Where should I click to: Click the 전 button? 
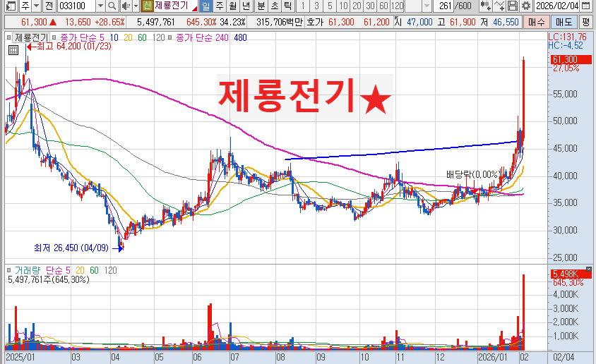[49, 6]
